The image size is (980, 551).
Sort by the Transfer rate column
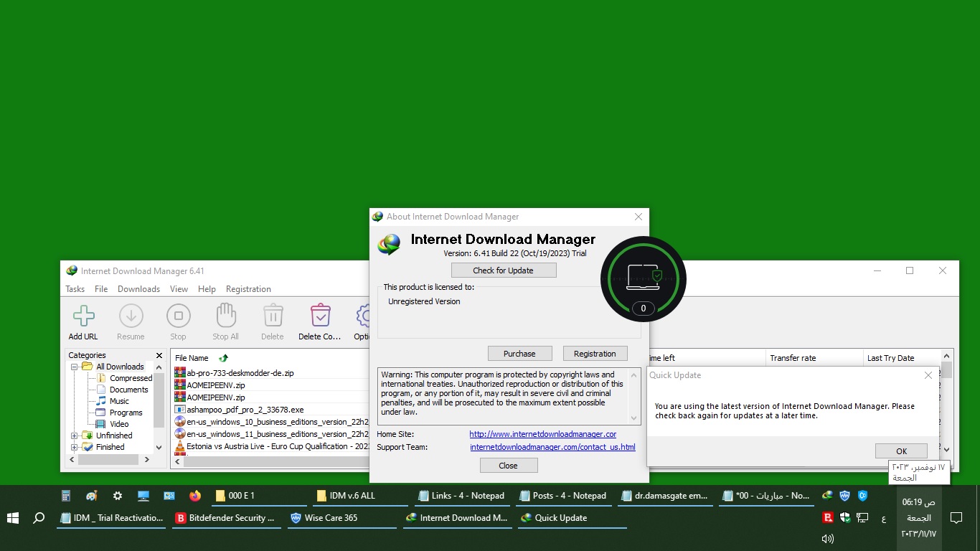coord(793,358)
